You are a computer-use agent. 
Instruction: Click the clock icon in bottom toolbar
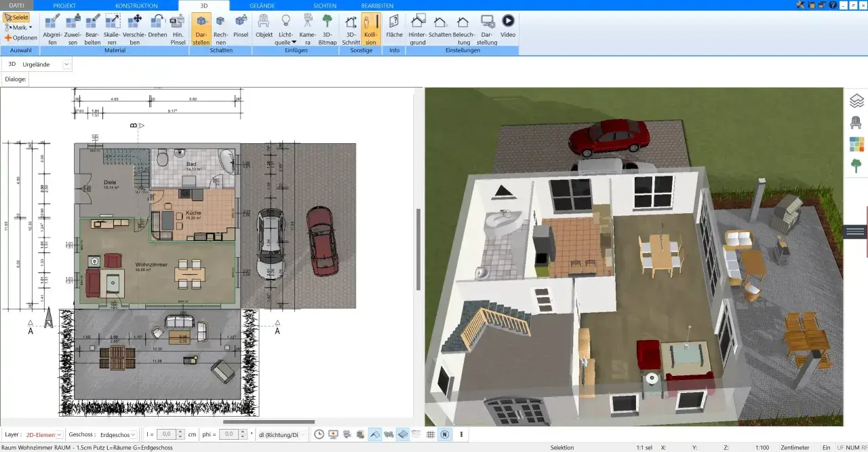point(319,434)
